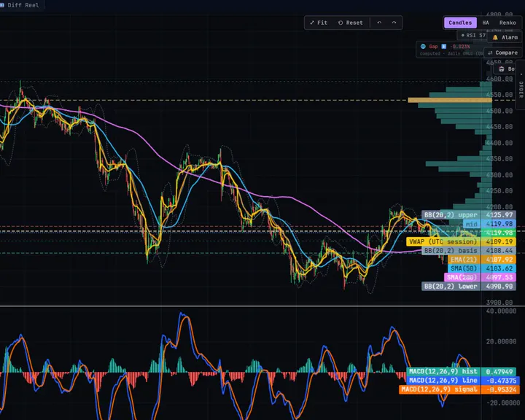Switch to HA chart type
The height and width of the screenshot is (420, 525).
(486, 23)
